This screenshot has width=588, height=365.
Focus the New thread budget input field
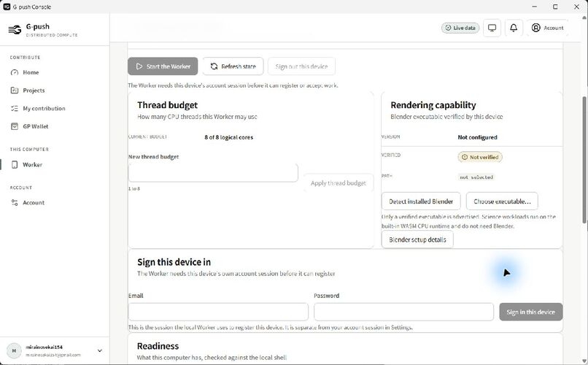point(213,173)
